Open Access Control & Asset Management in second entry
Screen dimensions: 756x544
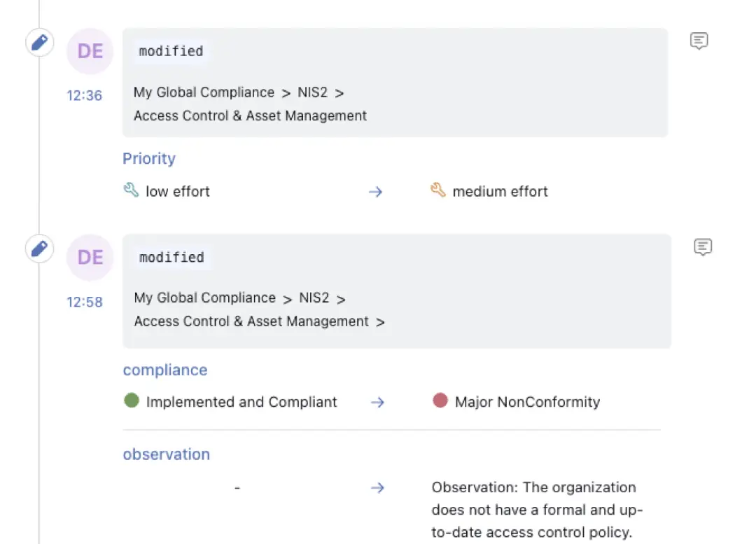[251, 321]
